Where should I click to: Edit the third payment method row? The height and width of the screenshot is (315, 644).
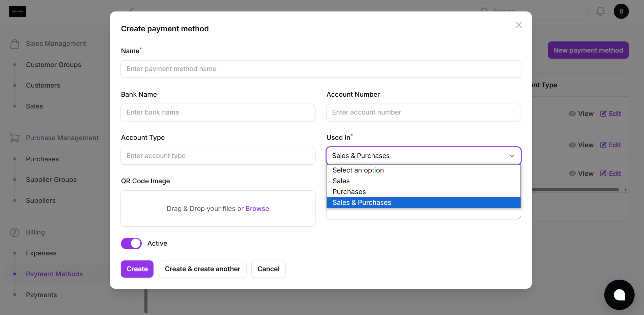610,173
